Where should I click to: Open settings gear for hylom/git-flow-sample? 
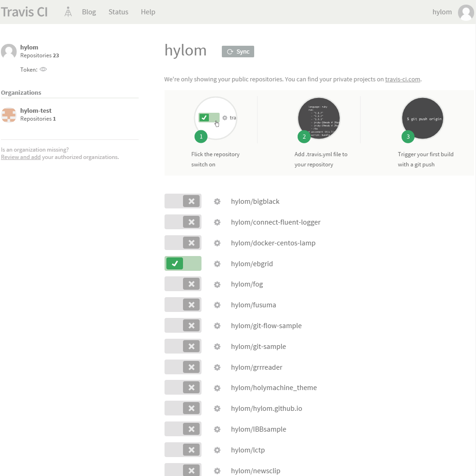coord(217,326)
